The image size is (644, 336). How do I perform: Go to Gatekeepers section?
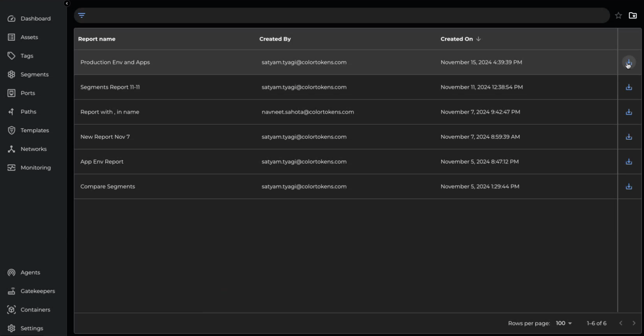pos(38,291)
